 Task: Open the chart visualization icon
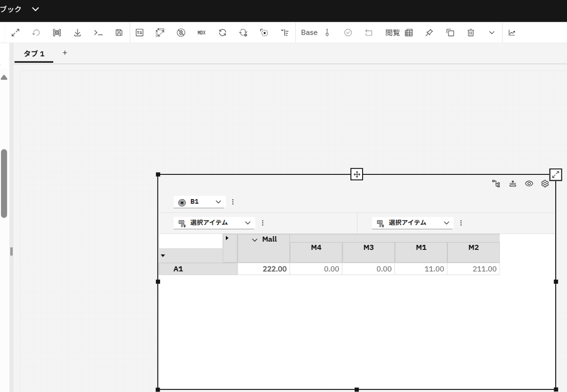(511, 32)
